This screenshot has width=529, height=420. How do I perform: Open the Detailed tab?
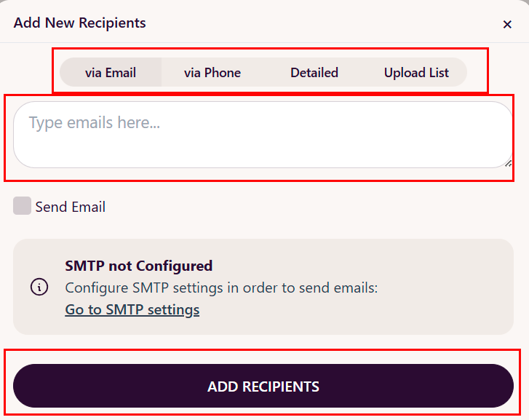point(314,73)
